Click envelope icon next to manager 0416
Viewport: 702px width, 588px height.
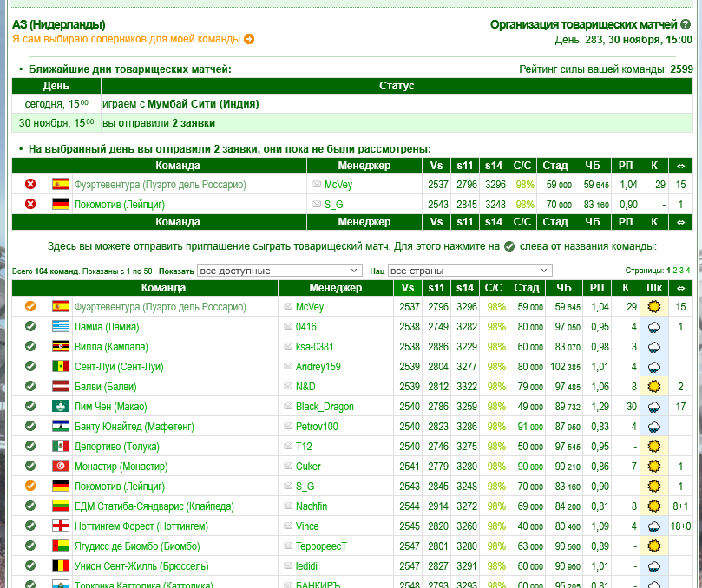tap(288, 326)
